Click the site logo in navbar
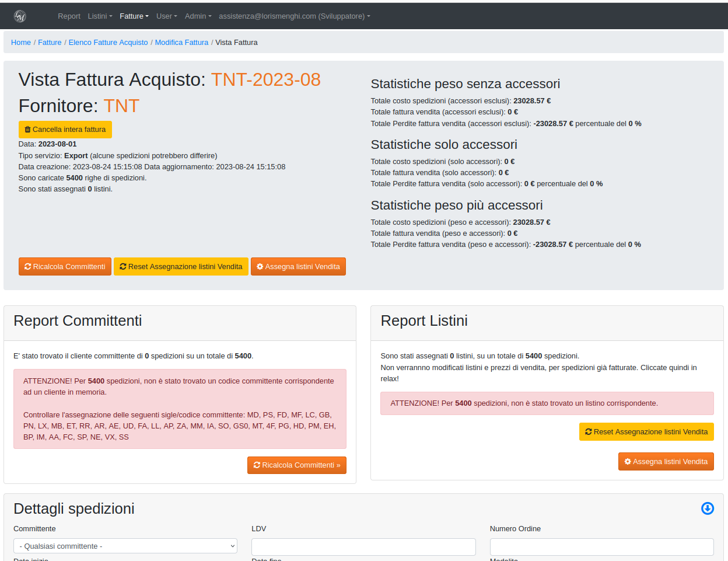Screen dimensions: 728x561 pyautogui.click(x=20, y=16)
